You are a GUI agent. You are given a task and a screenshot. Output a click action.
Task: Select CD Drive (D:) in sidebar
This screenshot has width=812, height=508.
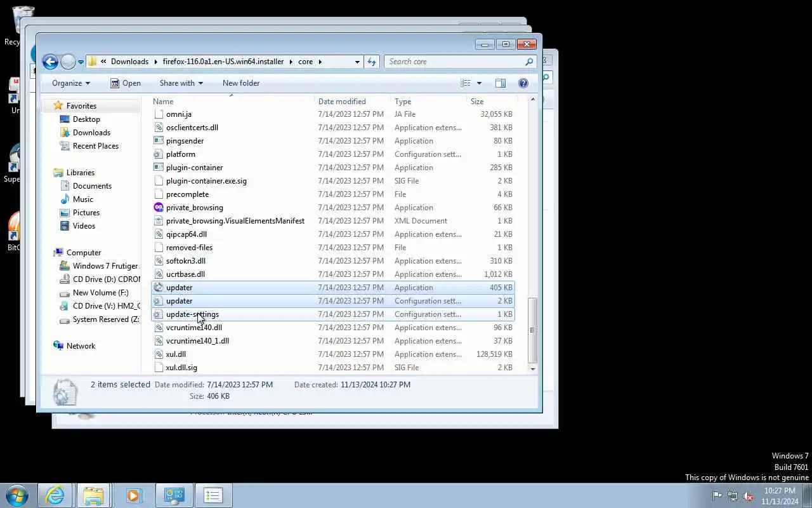coord(106,279)
